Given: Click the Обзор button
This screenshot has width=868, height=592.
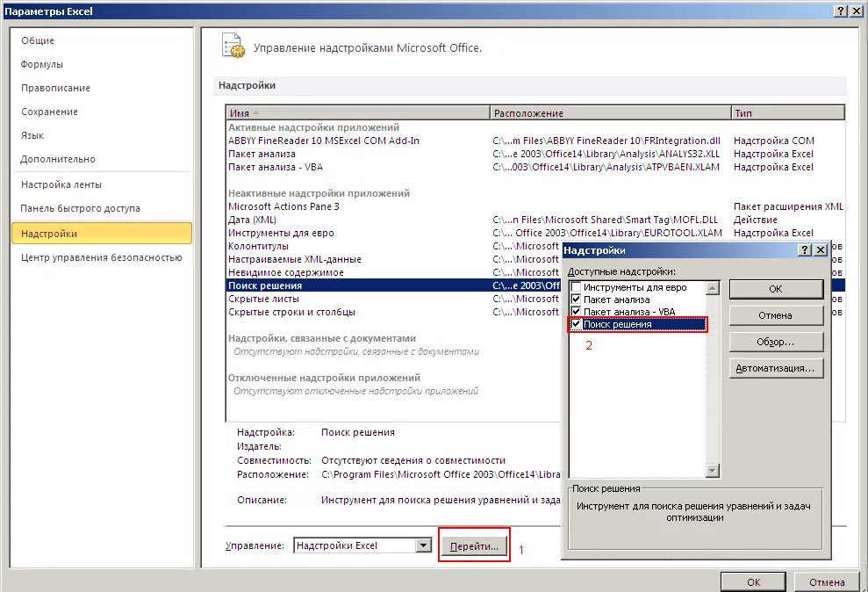Looking at the screenshot, I should [776, 342].
